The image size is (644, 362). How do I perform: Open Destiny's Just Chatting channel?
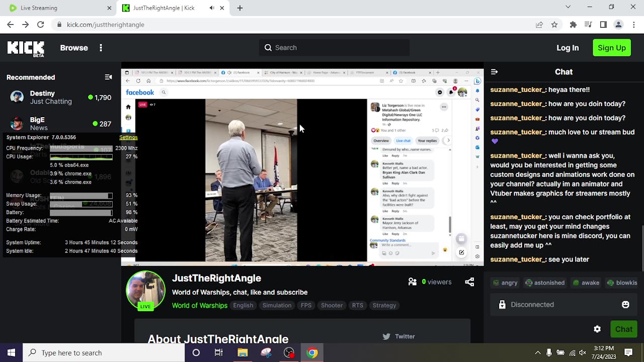pyautogui.click(x=60, y=97)
